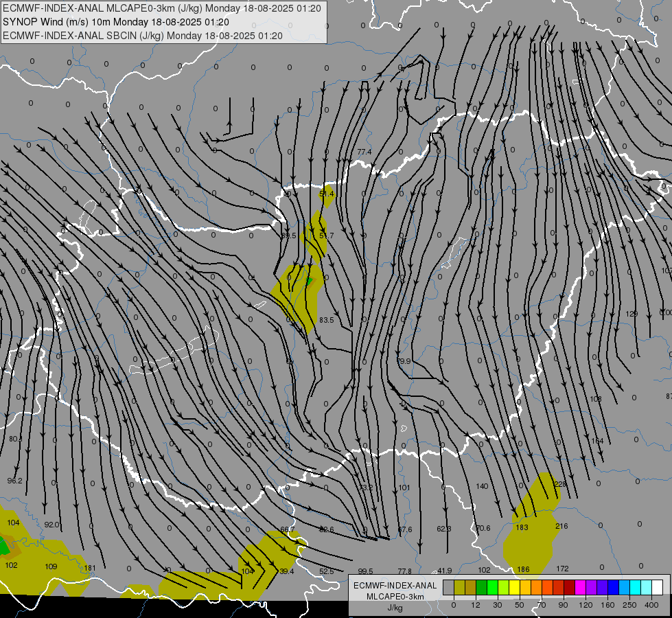Pick the pure blue legend swatch
Viewport: 672px width, 618px height.
pyautogui.click(x=614, y=587)
